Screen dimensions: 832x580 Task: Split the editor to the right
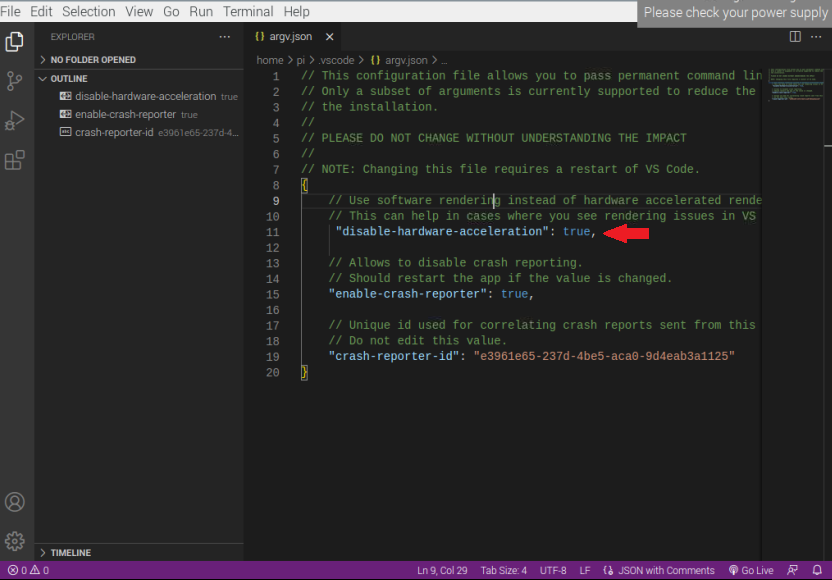(795, 37)
